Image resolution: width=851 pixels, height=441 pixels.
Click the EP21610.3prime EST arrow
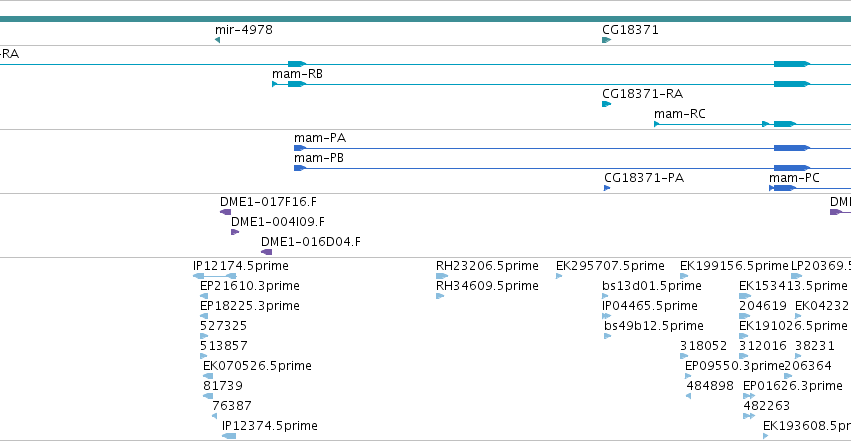click(204, 296)
